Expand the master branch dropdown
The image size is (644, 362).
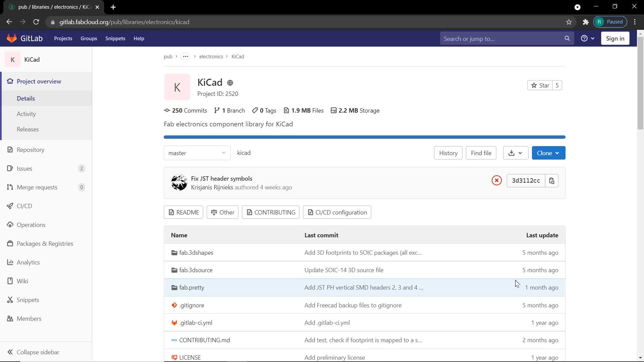pos(197,153)
